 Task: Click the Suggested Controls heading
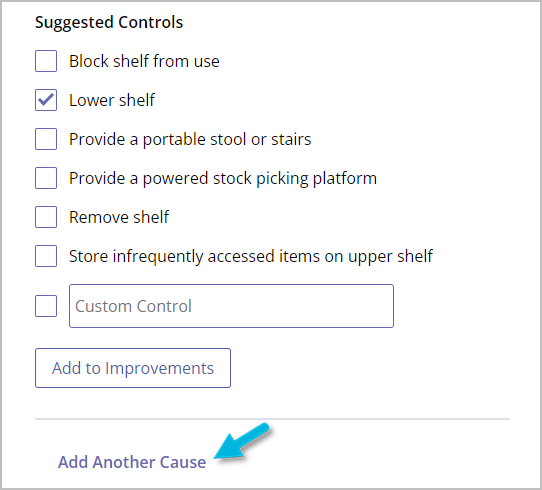(109, 23)
